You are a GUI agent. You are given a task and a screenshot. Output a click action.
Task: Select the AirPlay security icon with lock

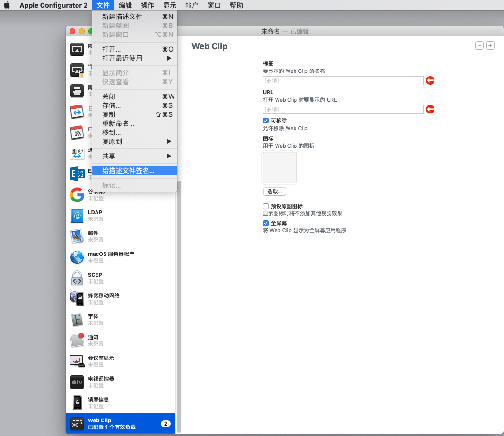point(77,70)
